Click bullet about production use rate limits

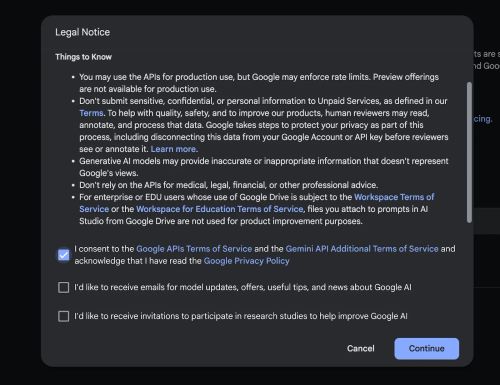pyautogui.click(x=259, y=83)
